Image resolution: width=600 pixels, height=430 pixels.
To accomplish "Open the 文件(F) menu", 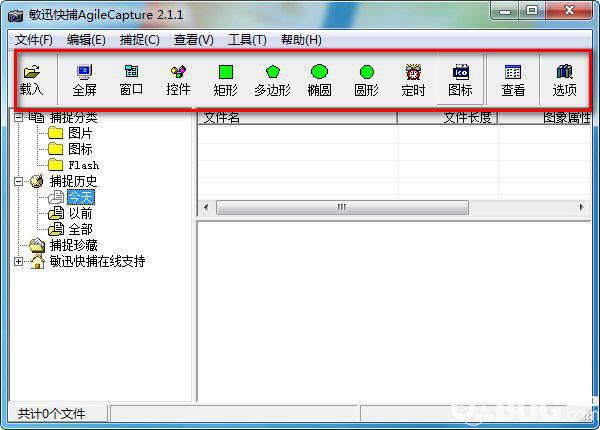I will pyautogui.click(x=34, y=40).
